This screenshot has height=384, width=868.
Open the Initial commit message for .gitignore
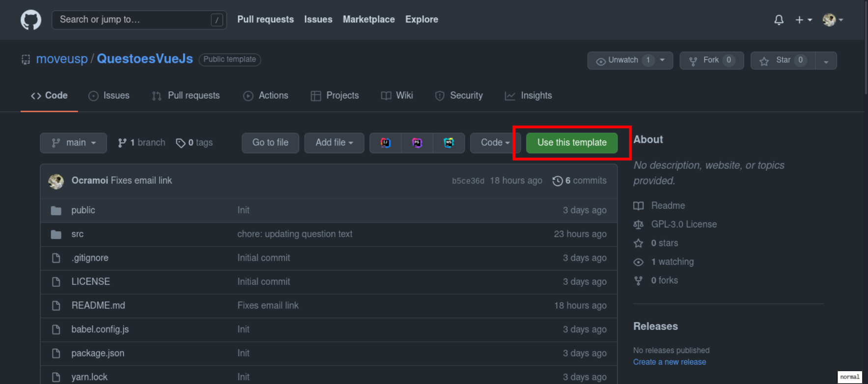(x=264, y=258)
